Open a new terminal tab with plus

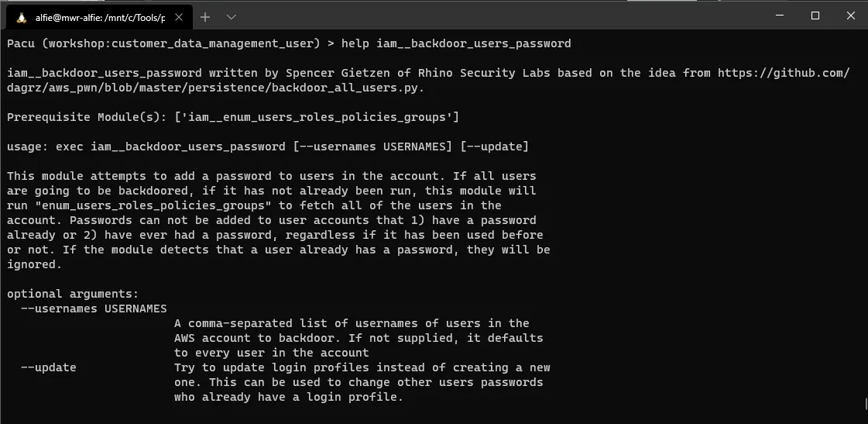205,17
